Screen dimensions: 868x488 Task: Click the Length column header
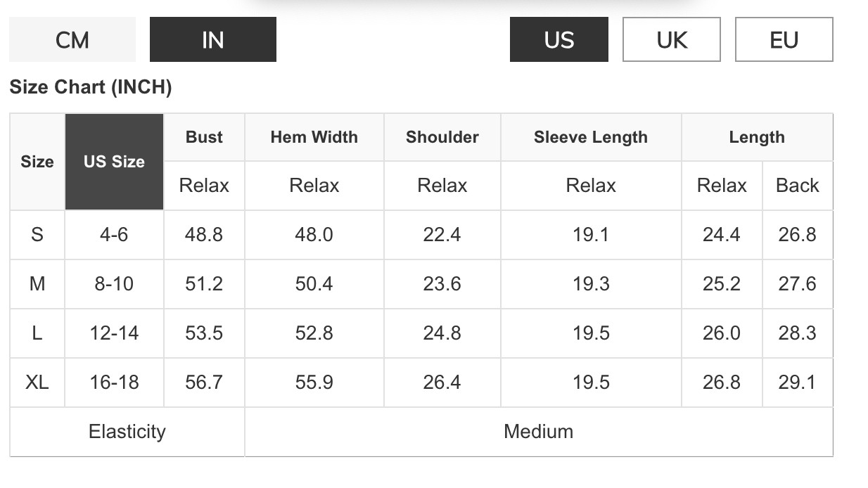click(757, 137)
